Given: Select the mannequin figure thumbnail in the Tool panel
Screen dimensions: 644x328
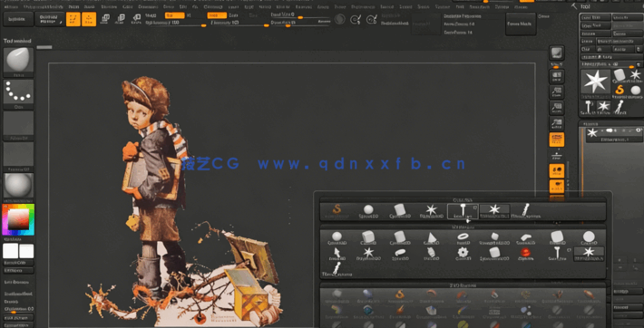Looking at the screenshot, I should pos(620,107).
